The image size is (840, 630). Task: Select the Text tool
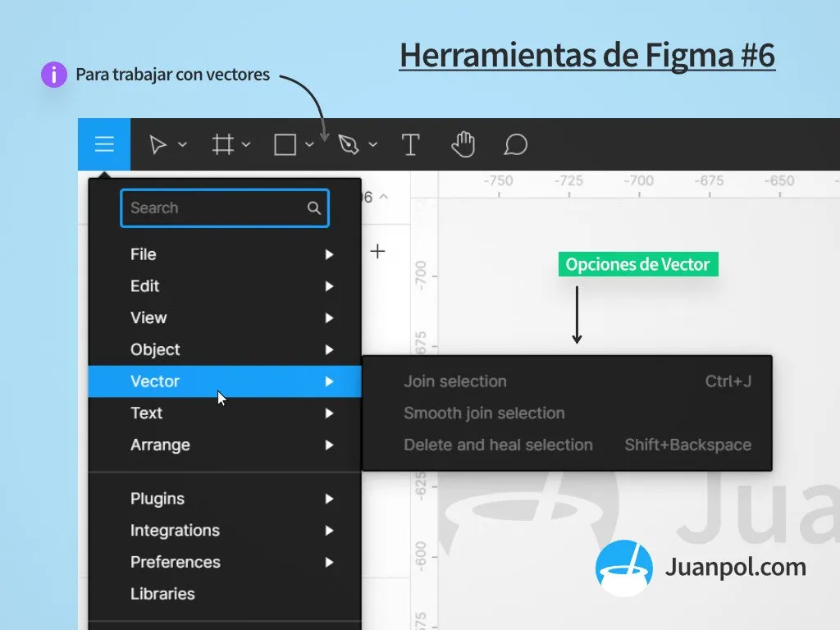coord(410,144)
